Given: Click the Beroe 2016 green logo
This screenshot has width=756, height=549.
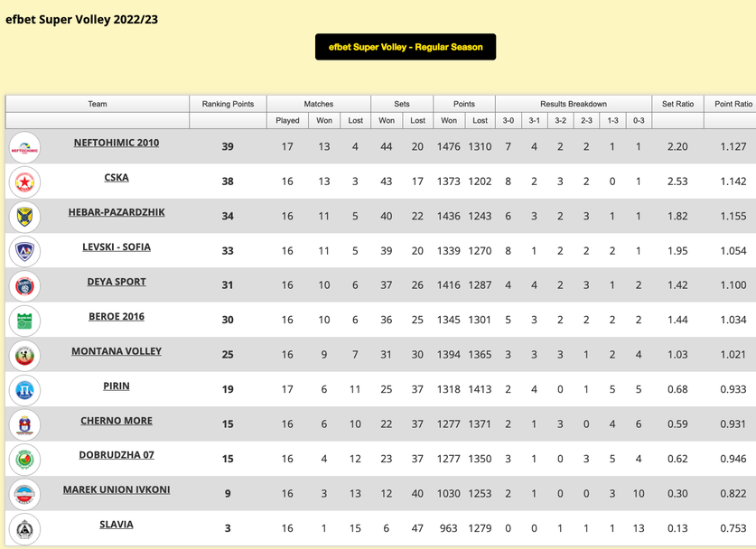Looking at the screenshot, I should pos(24,321).
